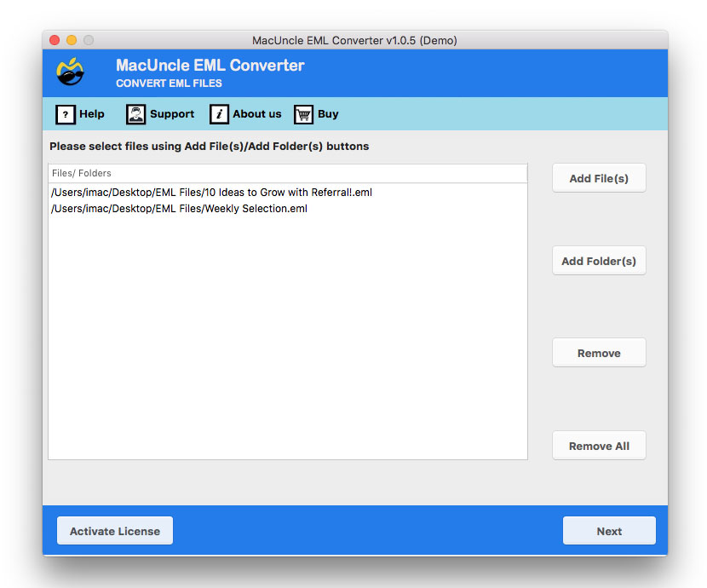Click the About us toolbar entry
707x588 pixels.
pos(256,114)
